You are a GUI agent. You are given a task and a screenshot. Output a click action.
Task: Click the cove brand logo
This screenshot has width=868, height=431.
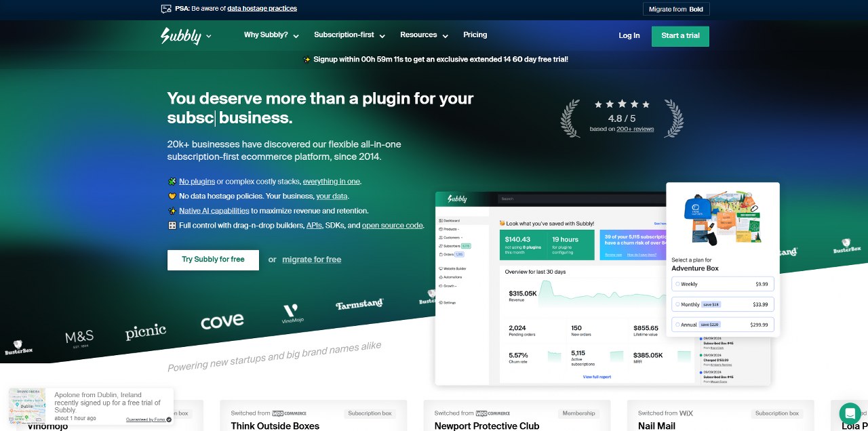click(222, 321)
